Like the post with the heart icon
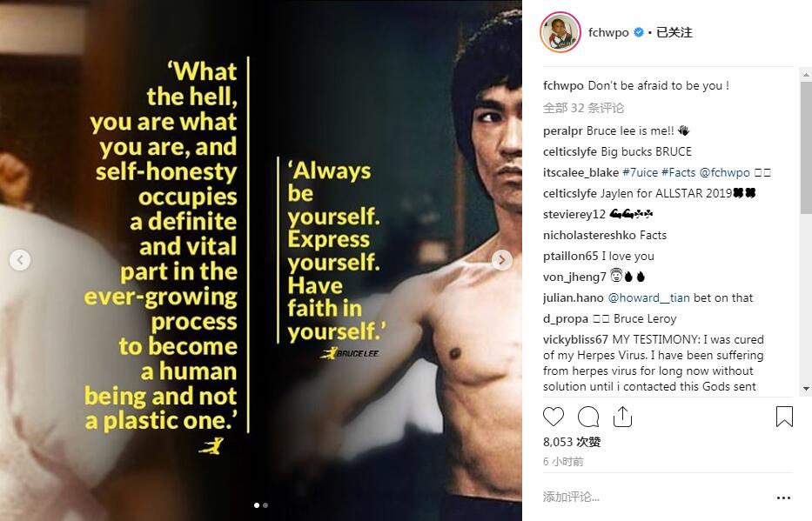This screenshot has width=812, height=521. (554, 417)
